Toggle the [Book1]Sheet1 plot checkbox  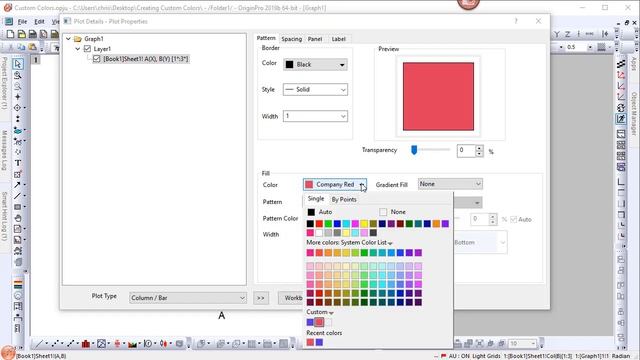pyautogui.click(x=97, y=59)
